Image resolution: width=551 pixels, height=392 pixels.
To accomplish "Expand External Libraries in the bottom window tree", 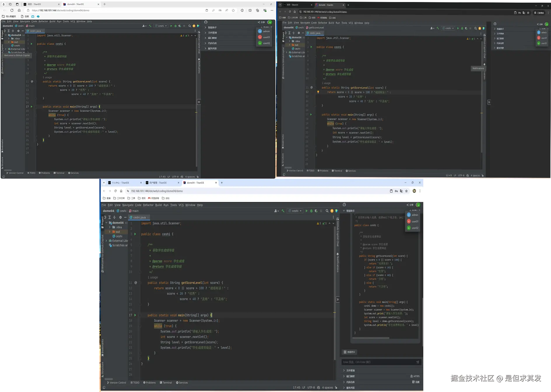I will [x=106, y=241].
